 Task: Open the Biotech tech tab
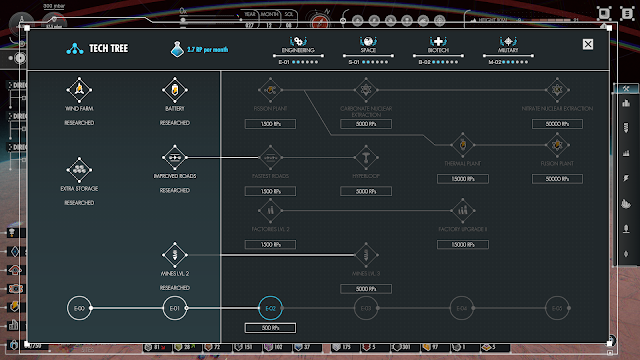(438, 51)
